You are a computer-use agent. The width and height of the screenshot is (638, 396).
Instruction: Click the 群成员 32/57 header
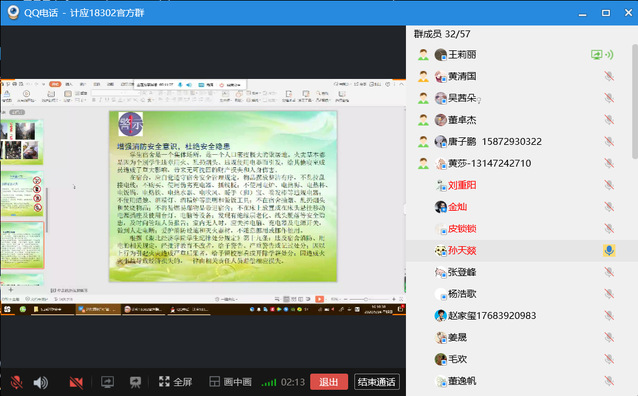tap(442, 34)
